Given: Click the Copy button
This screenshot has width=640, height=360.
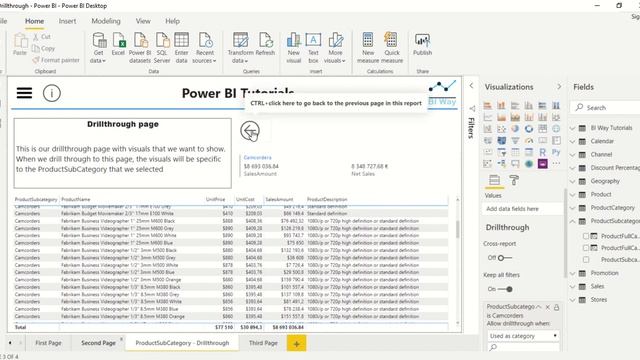Looking at the screenshot, I should click(x=43, y=48).
